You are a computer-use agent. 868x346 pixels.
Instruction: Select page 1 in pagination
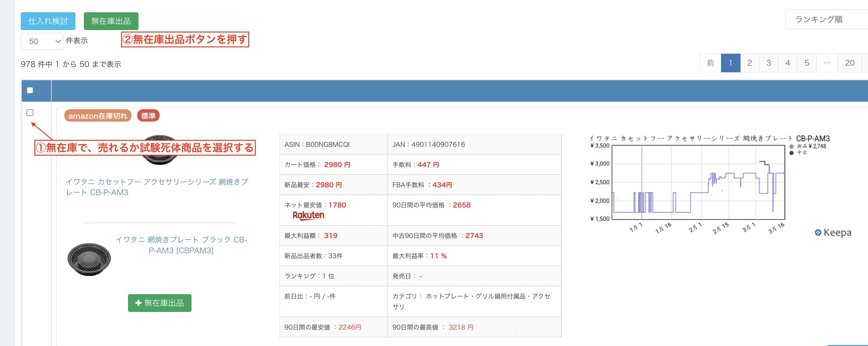click(x=730, y=63)
